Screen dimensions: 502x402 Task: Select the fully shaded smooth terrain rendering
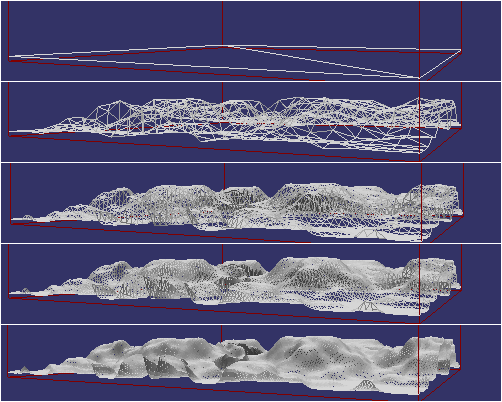[251, 363]
